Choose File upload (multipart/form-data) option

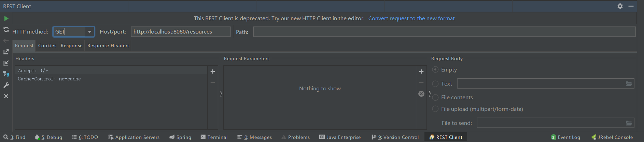click(x=435, y=109)
